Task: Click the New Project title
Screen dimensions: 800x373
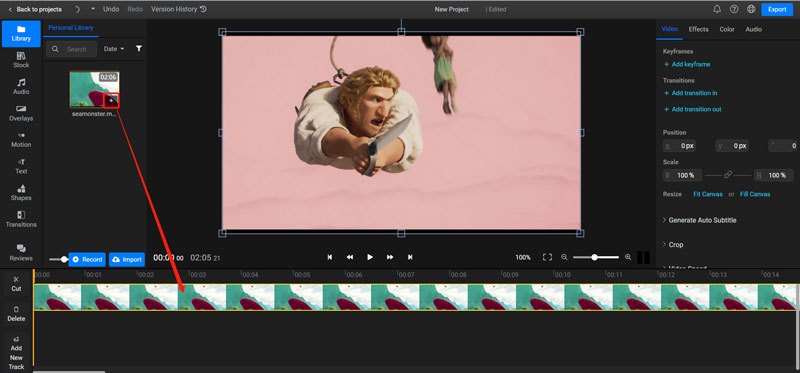Action: click(x=452, y=9)
